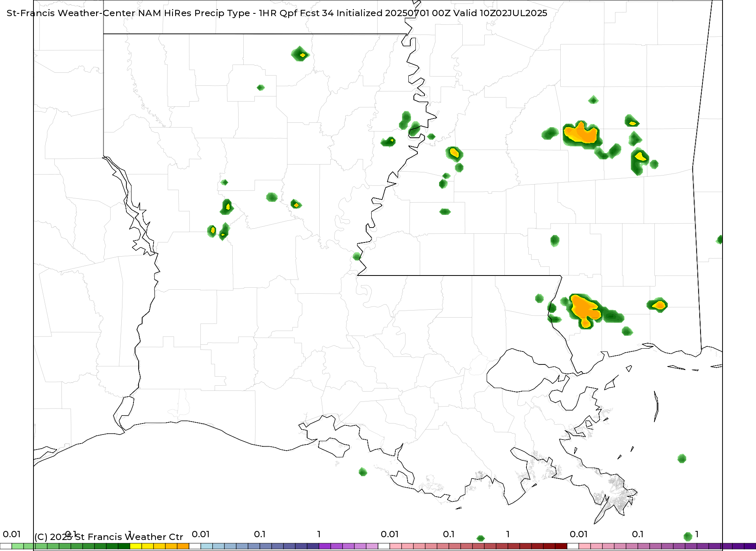Click the "0.1" label above the red scale
The width and height of the screenshot is (756, 551).
[448, 534]
